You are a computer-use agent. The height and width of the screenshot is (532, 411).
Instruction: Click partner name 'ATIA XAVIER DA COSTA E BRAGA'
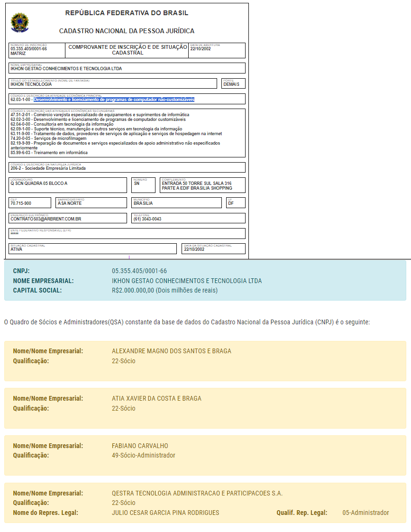pos(156,398)
